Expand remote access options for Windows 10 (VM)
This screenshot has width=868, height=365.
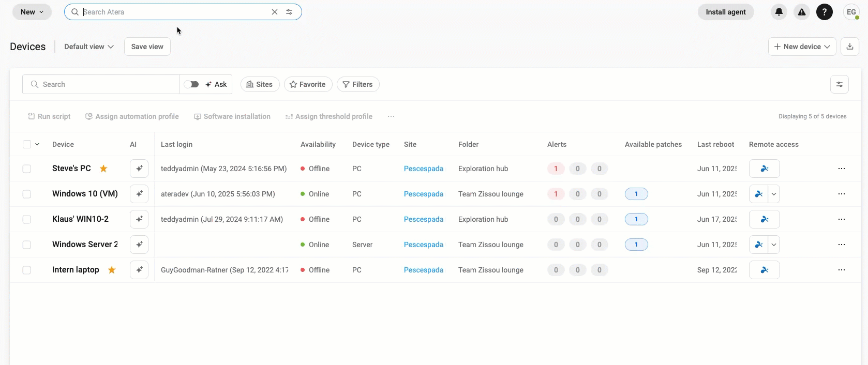(774, 194)
